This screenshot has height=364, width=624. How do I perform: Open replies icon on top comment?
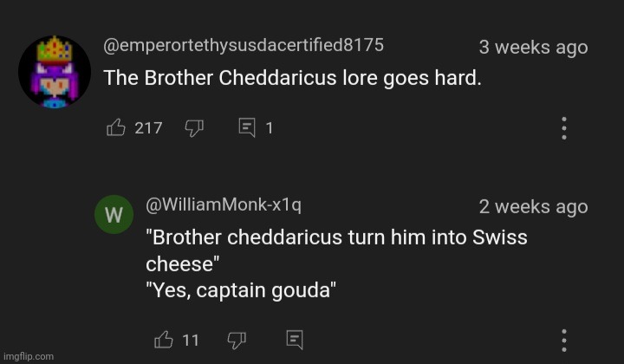click(x=247, y=128)
